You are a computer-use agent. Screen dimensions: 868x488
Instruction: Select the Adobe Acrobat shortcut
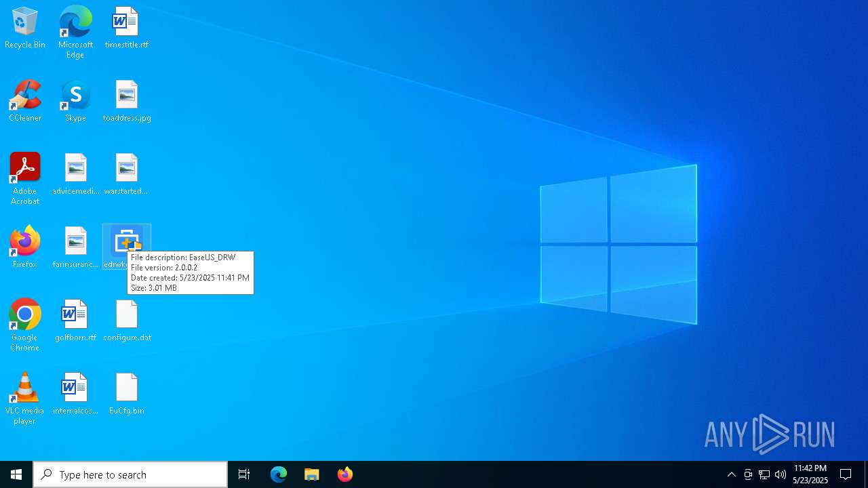coord(25,179)
